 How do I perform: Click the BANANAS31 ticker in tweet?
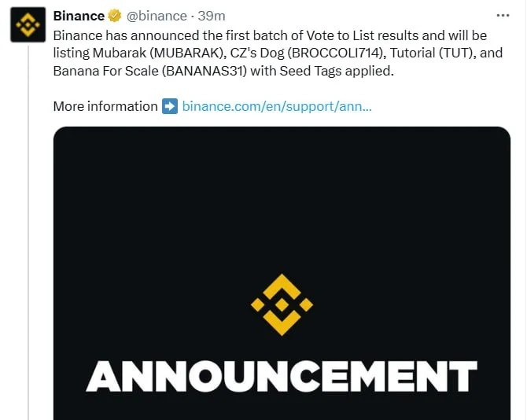tap(204, 71)
